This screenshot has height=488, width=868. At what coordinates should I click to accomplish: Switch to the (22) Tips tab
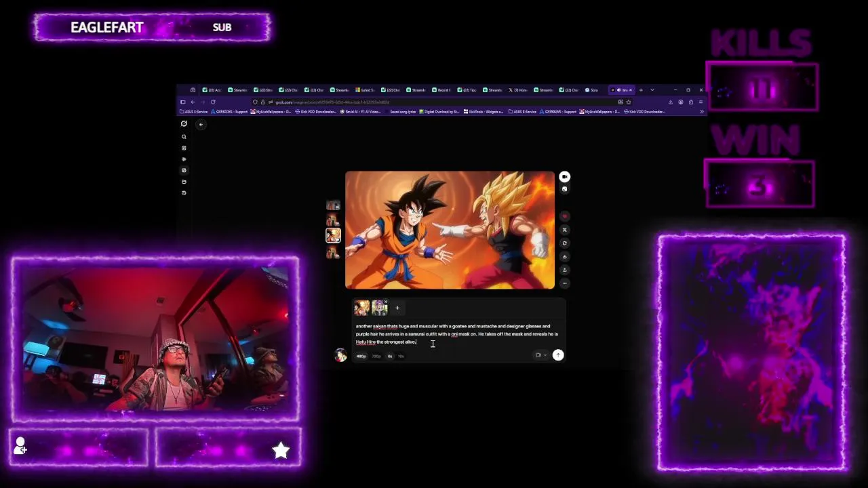(467, 90)
